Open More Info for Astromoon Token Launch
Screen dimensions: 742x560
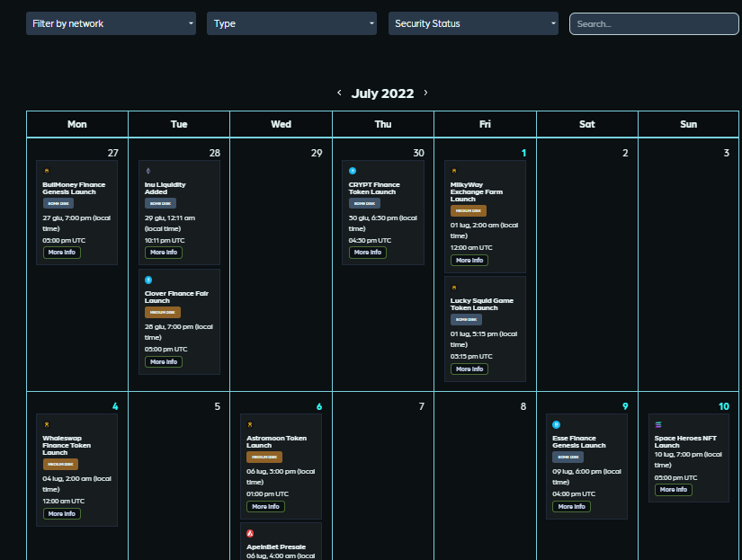pyautogui.click(x=265, y=507)
